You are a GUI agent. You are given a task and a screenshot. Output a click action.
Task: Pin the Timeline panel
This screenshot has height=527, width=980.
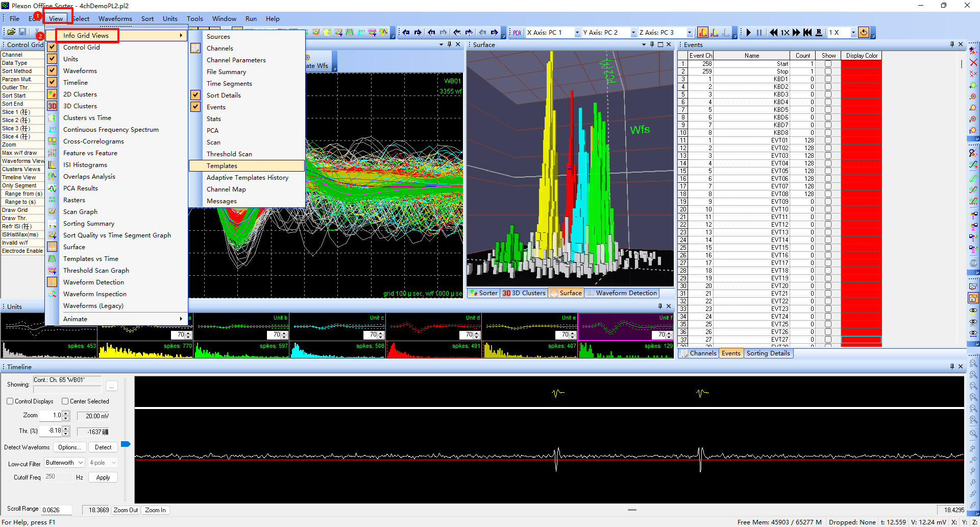coord(952,367)
